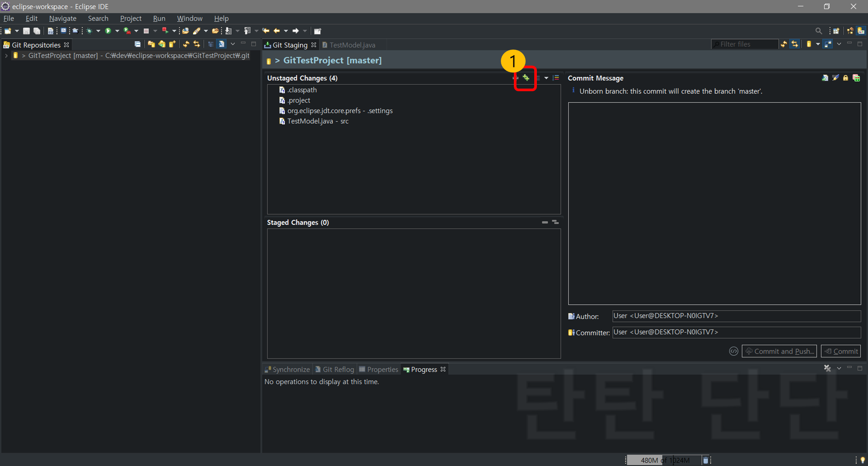Click the Author input field
The height and width of the screenshot is (466, 868).
tap(736, 316)
